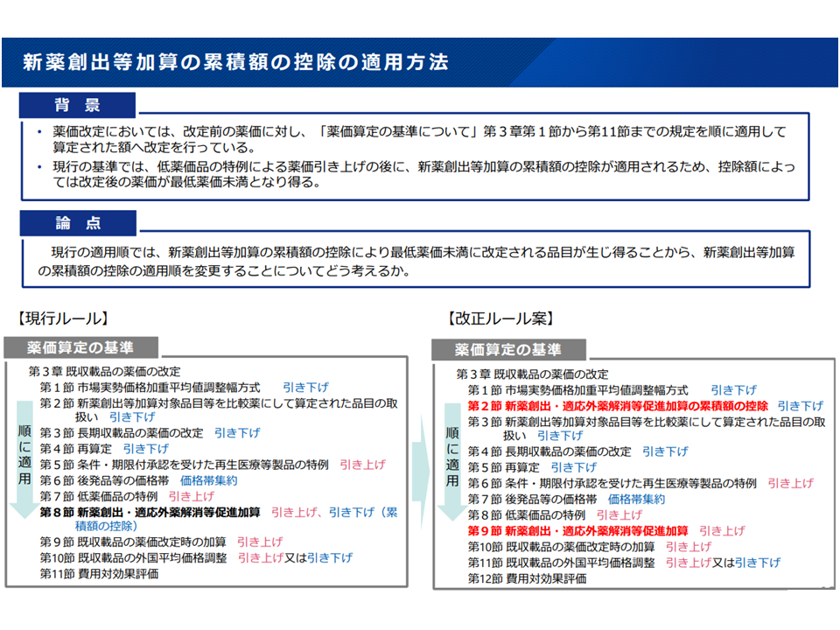The height and width of the screenshot is (630, 840).
Task: Select the 論点 section header
Action: point(78,224)
